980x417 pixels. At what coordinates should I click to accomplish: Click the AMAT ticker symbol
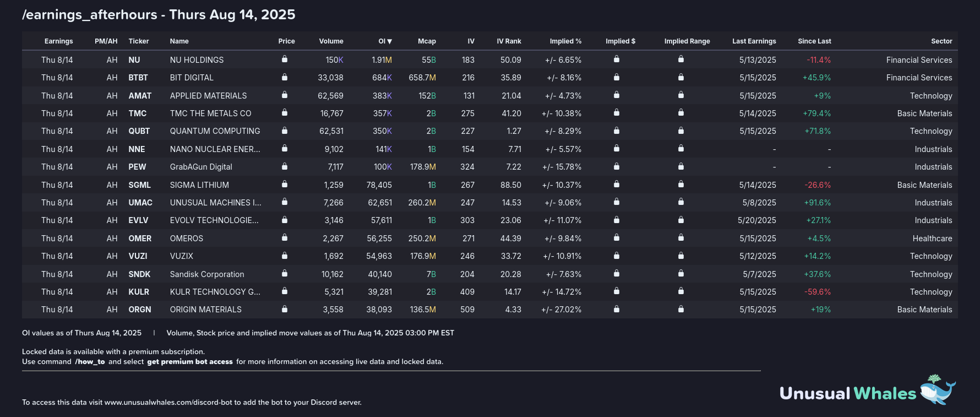coord(140,96)
